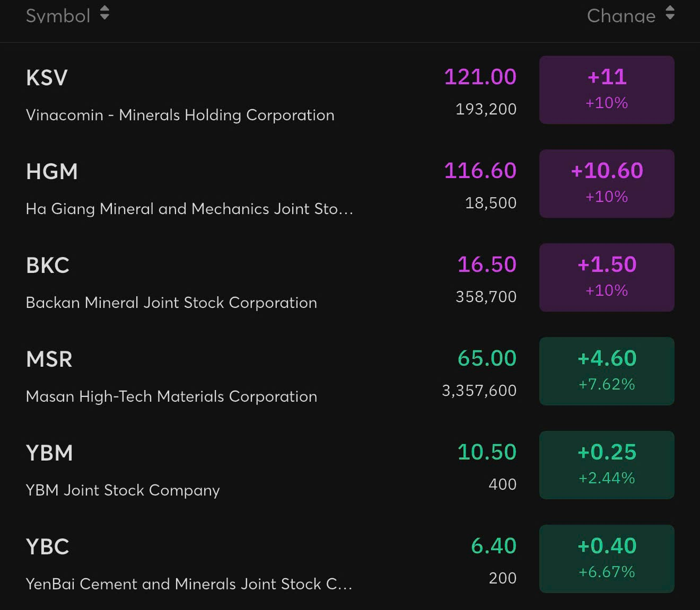Click the Change sort arrows icon
The height and width of the screenshot is (610, 700).
point(670,13)
